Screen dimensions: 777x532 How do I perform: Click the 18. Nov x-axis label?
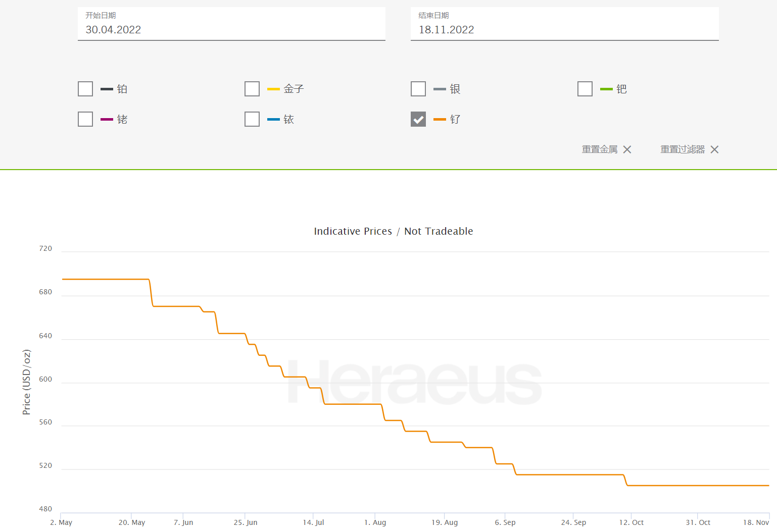pos(756,522)
